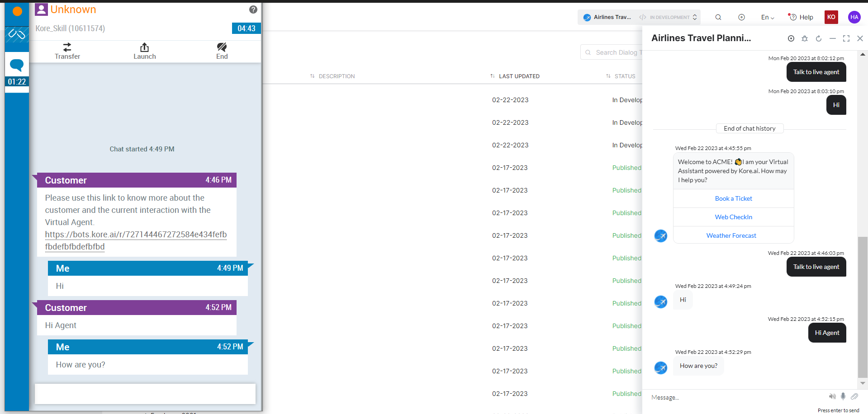Refresh the Airlines Travel Planning chat
Screen dimensions: 868x414
[x=819, y=38]
